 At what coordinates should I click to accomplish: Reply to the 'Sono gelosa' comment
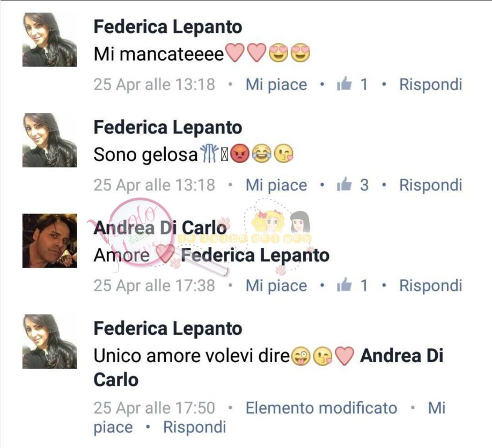pos(430,185)
